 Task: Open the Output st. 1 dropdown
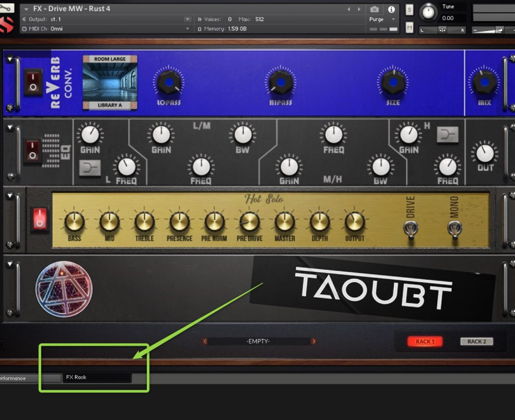[187, 19]
